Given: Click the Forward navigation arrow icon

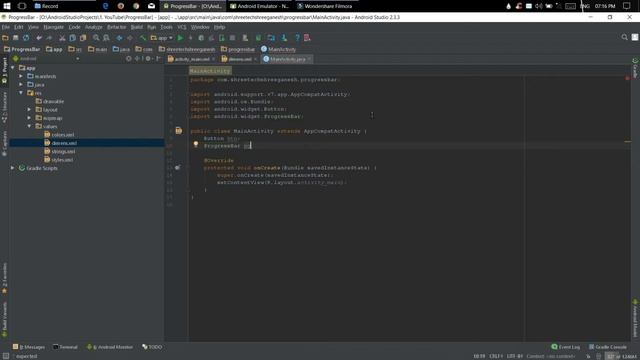Looking at the screenshot, I should coord(130,38).
